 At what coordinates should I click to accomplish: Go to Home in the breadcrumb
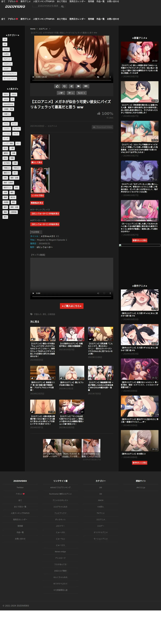coord(33,29)
